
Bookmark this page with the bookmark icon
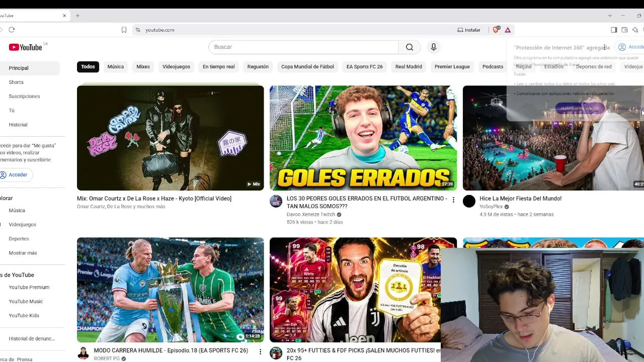[x=124, y=30]
